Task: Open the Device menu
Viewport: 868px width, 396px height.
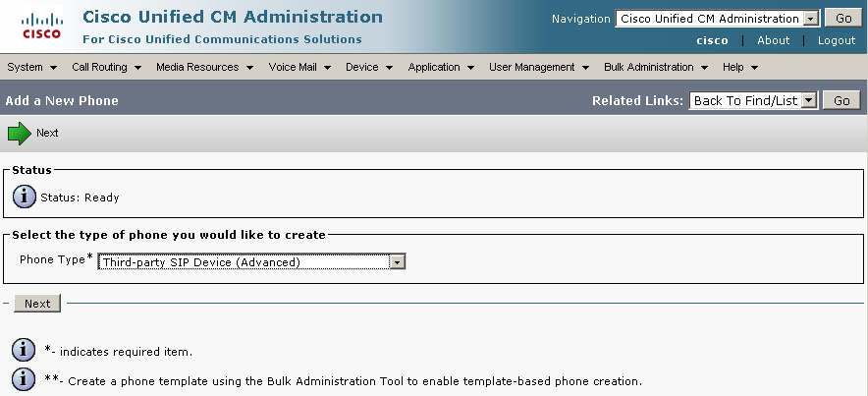Action: point(368,67)
